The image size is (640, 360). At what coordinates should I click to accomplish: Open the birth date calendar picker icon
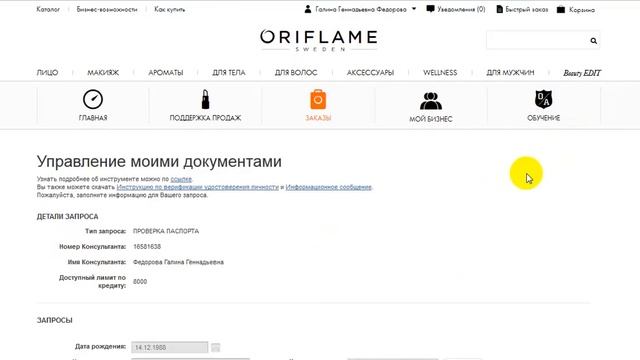point(216,347)
